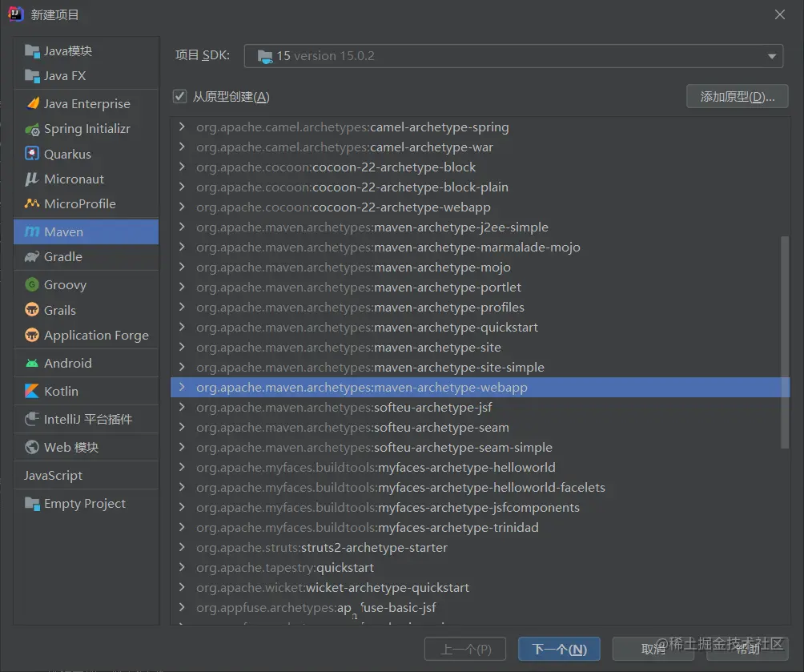Select maven-archetype-portlet archetype

click(x=480, y=288)
